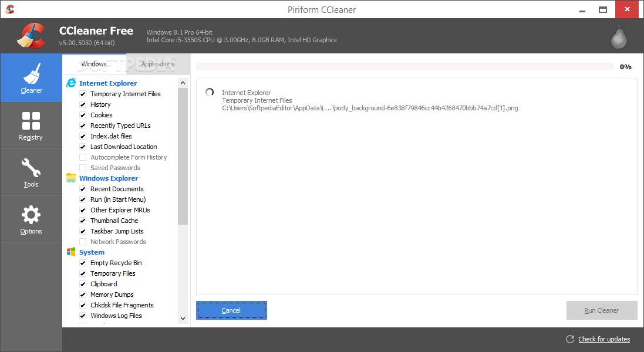Uncheck the Cookies checkbox
Image resolution: width=644 pixels, height=352 pixels.
(x=83, y=115)
